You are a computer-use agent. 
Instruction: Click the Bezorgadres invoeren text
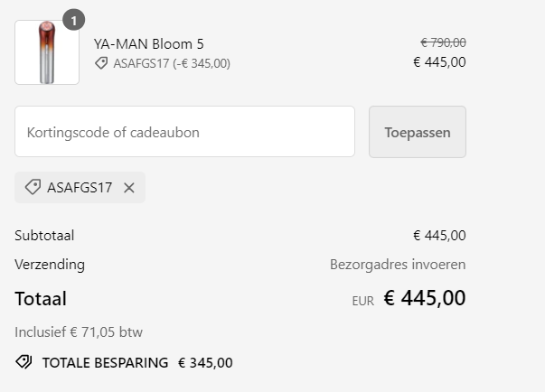click(398, 265)
